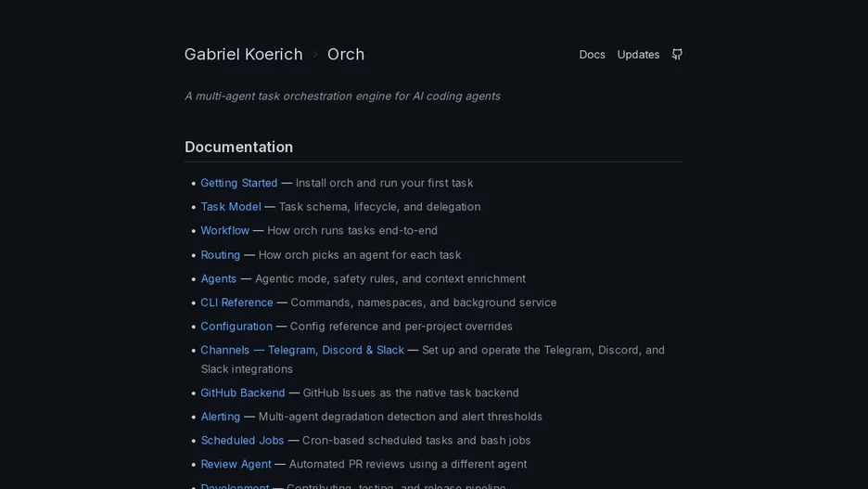Select the Orch breadcrumb title
868x489 pixels.
(345, 54)
